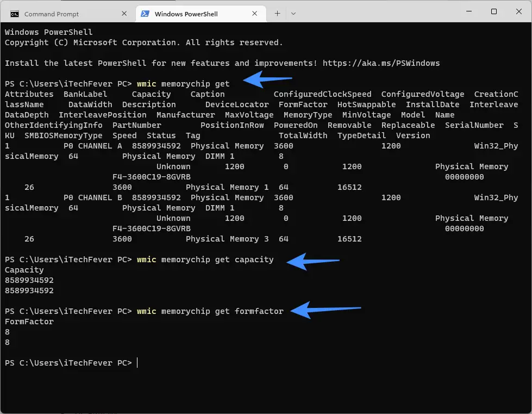Click the "wmic memorychip get formfactor" command

click(210, 311)
